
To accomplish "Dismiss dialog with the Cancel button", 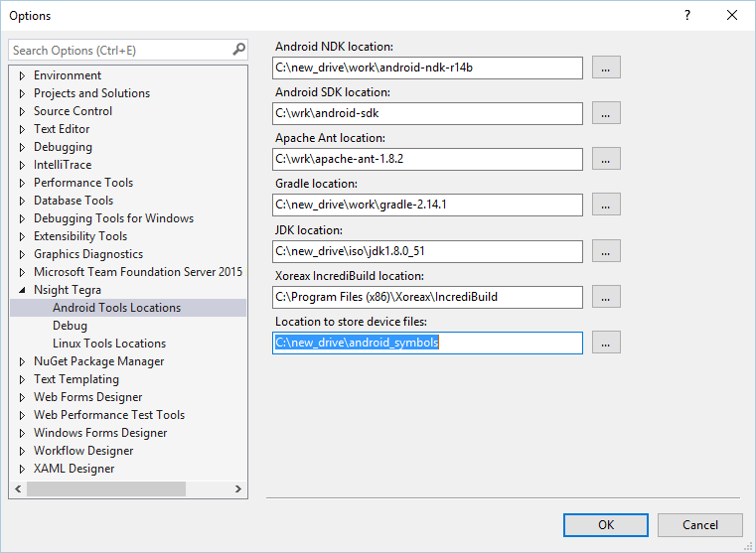I will [699, 525].
